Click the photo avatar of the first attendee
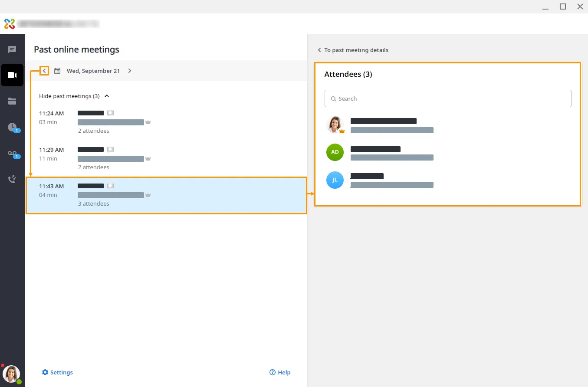 tap(335, 125)
